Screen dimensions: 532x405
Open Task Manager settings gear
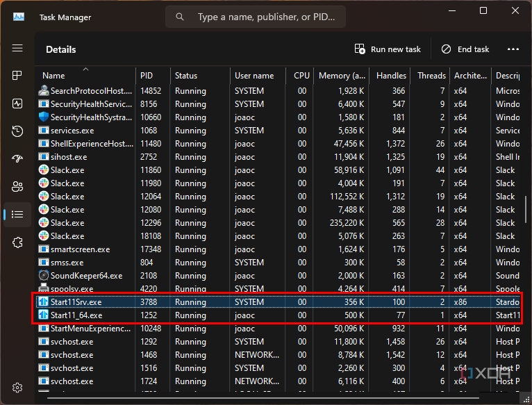click(17, 388)
